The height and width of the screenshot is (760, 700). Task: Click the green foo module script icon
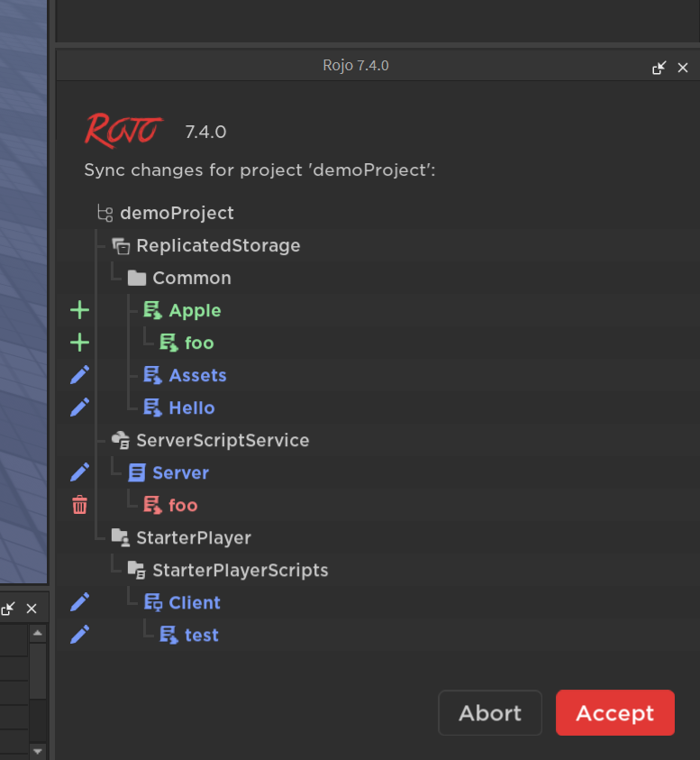(168, 343)
